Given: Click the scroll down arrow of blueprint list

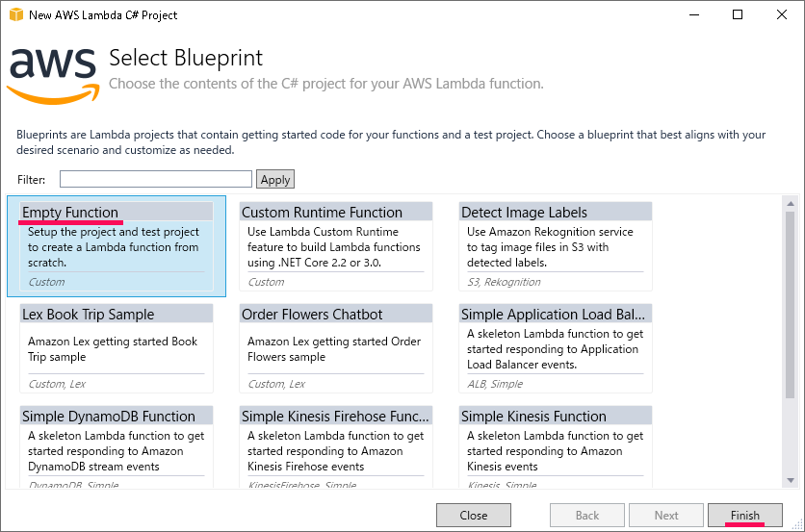Looking at the screenshot, I should 791,480.
